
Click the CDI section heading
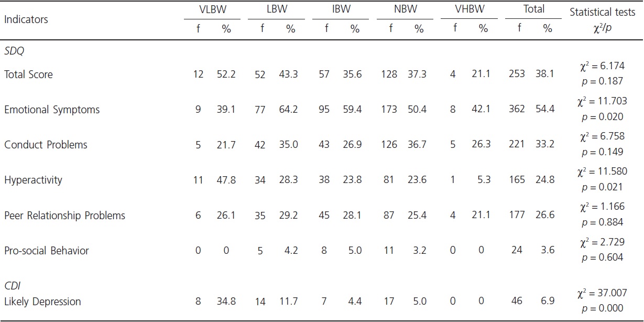point(13,286)
